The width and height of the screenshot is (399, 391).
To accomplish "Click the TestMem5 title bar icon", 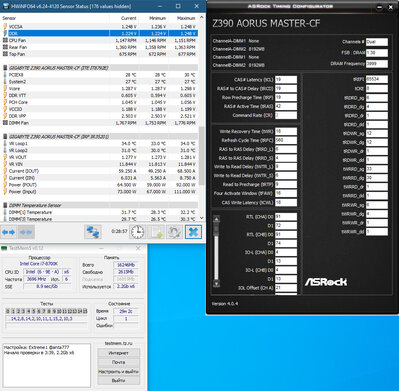I will [x=4, y=248].
